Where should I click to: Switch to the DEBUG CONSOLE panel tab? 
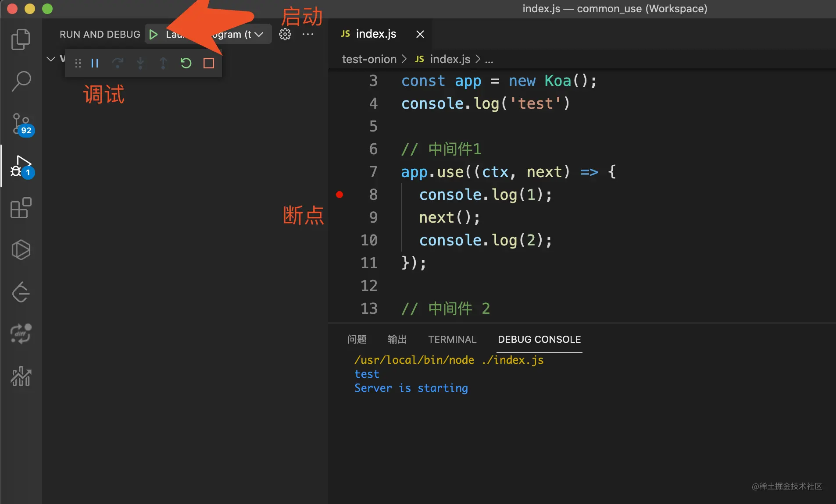(x=539, y=339)
